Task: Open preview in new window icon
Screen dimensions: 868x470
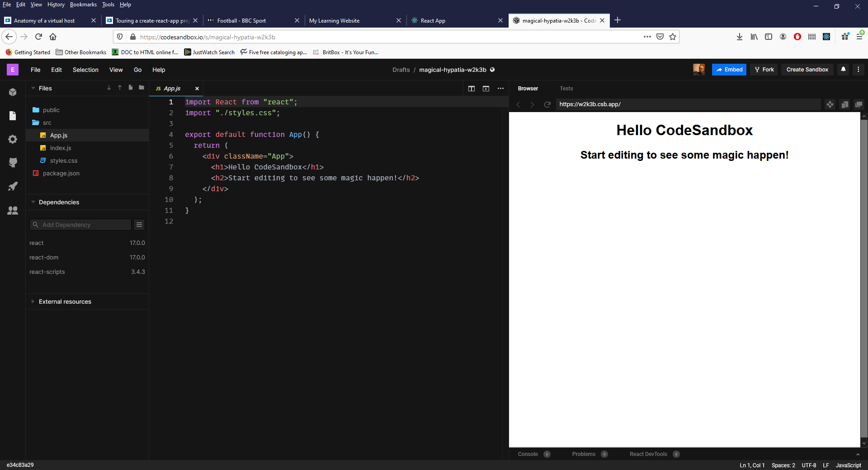Action: tap(859, 104)
